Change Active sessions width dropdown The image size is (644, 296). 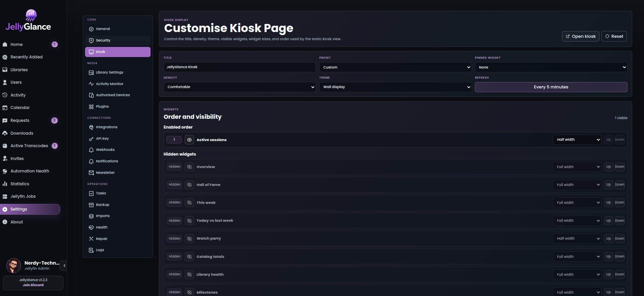577,140
